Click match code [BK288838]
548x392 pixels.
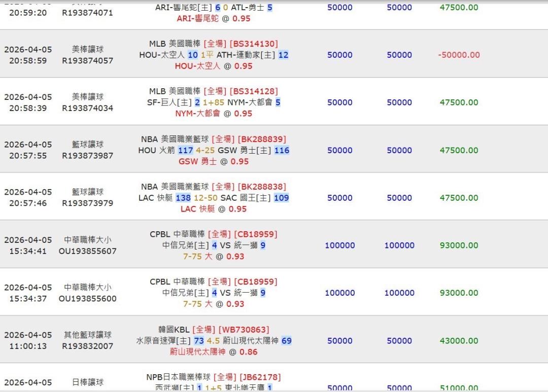pos(262,187)
